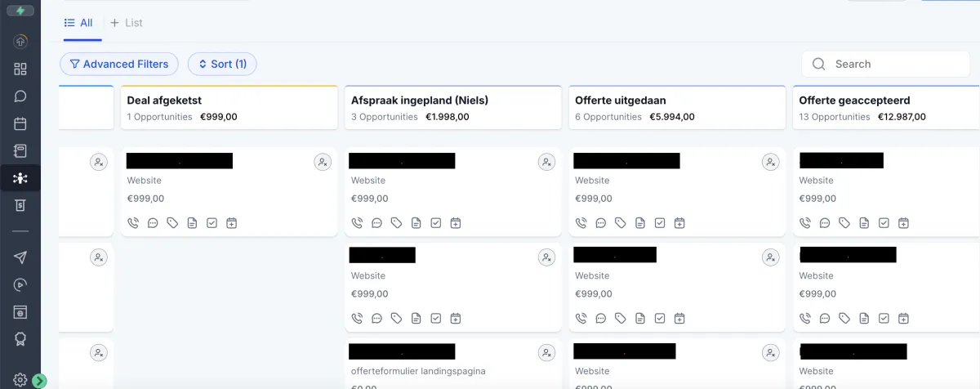
Task: Click the task checkmark icon on first Offerte geaccepteerd card
Action: pyautogui.click(x=884, y=222)
